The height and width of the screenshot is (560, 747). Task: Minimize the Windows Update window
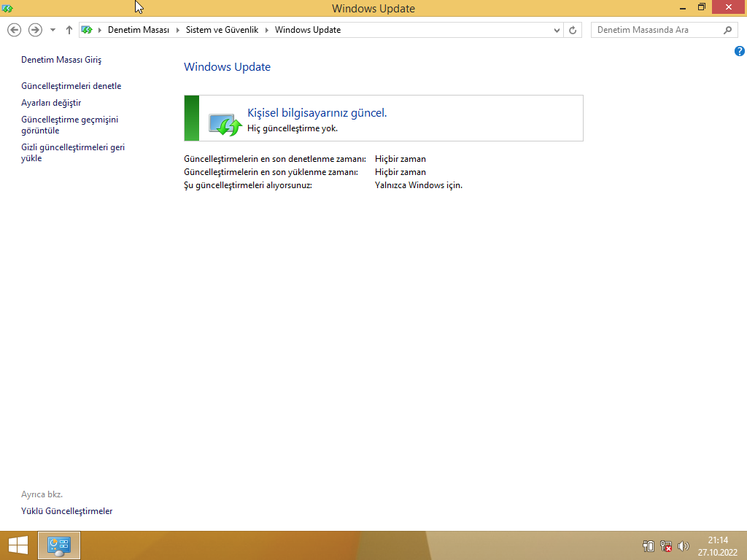click(683, 7)
